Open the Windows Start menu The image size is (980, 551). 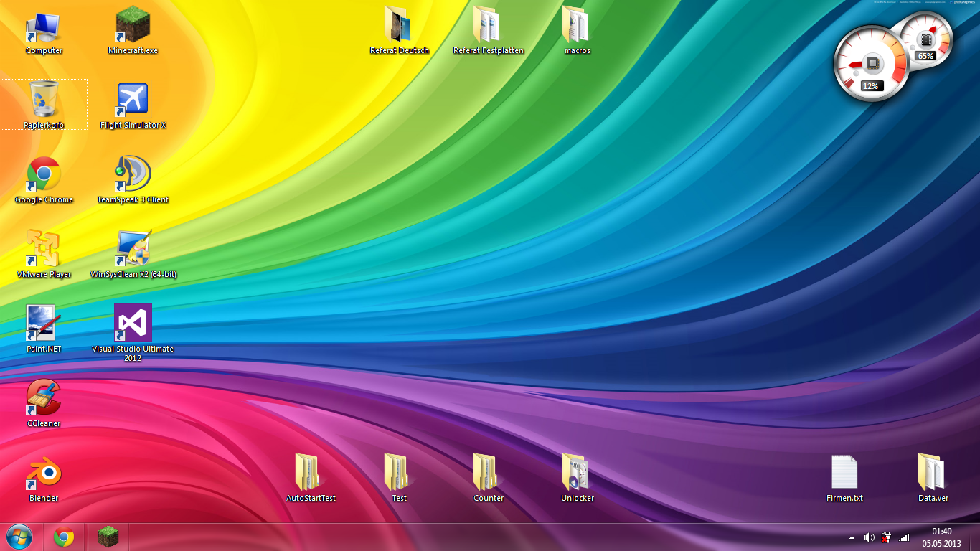pyautogui.click(x=19, y=537)
